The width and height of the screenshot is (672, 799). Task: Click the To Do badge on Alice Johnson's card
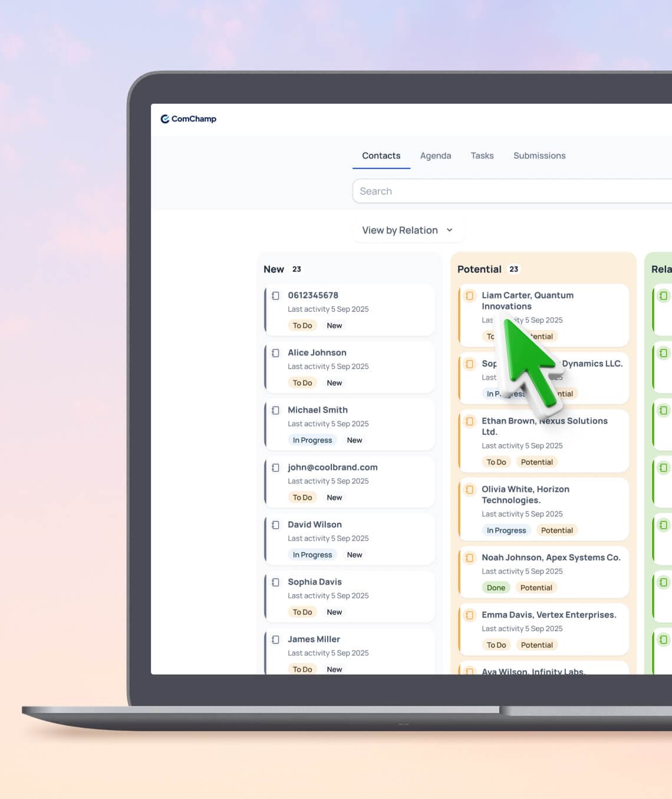click(x=302, y=382)
